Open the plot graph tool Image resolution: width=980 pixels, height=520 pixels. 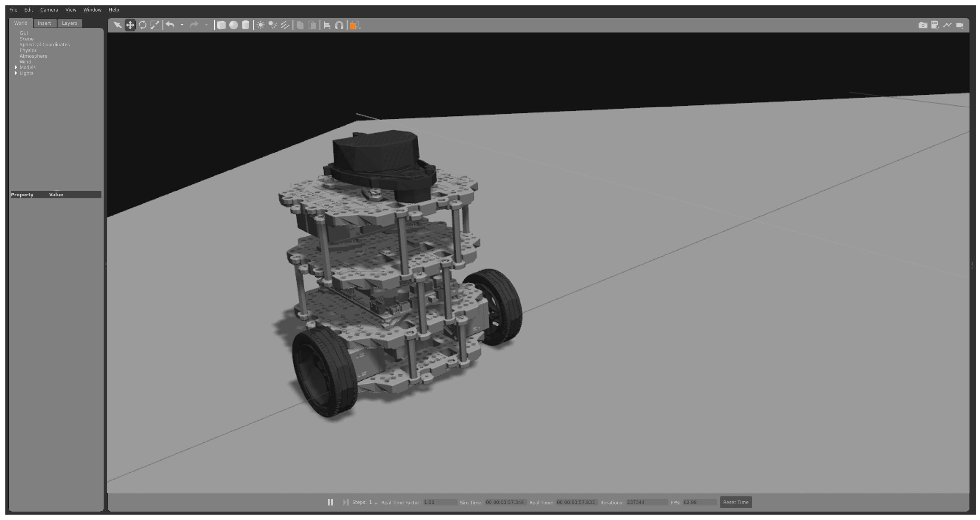947,25
